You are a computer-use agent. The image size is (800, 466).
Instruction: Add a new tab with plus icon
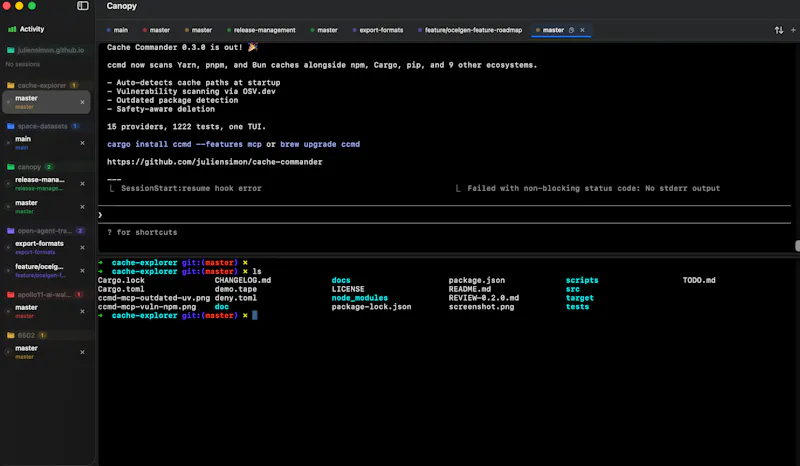[793, 30]
